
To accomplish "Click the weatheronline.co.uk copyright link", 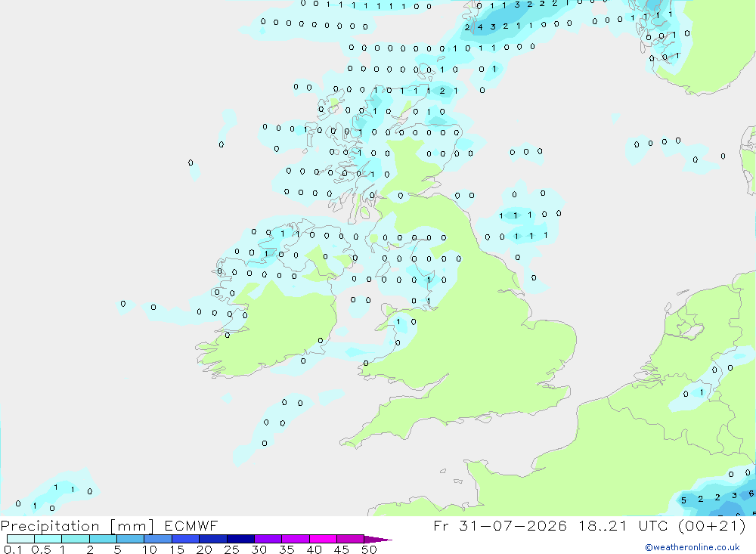I will [x=692, y=547].
